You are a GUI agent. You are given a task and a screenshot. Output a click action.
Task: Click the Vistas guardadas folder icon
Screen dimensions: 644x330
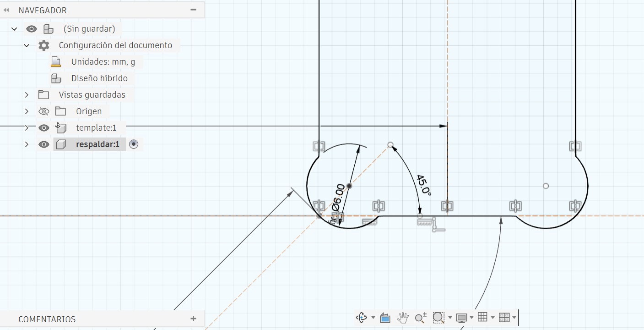[x=43, y=95]
